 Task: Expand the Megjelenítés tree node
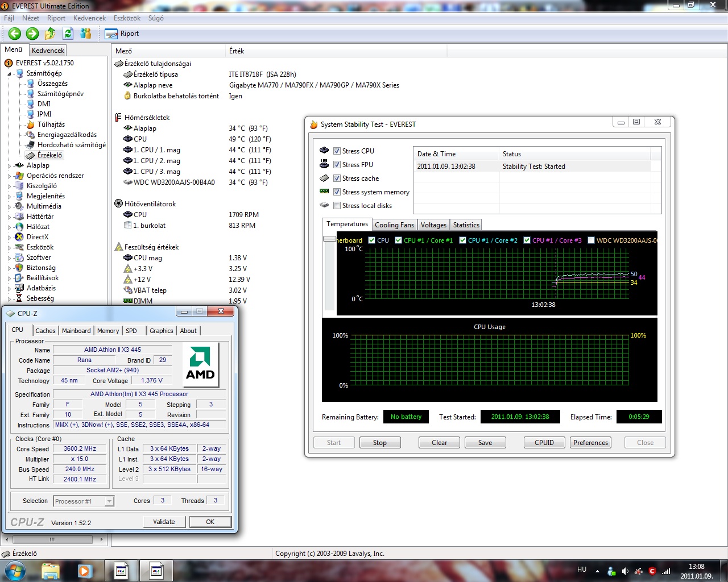click(x=10, y=196)
